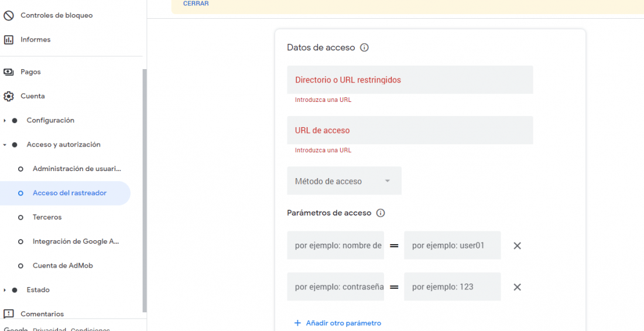Click the Cuenta gear icon
This screenshot has height=331, width=644.
tap(8, 96)
